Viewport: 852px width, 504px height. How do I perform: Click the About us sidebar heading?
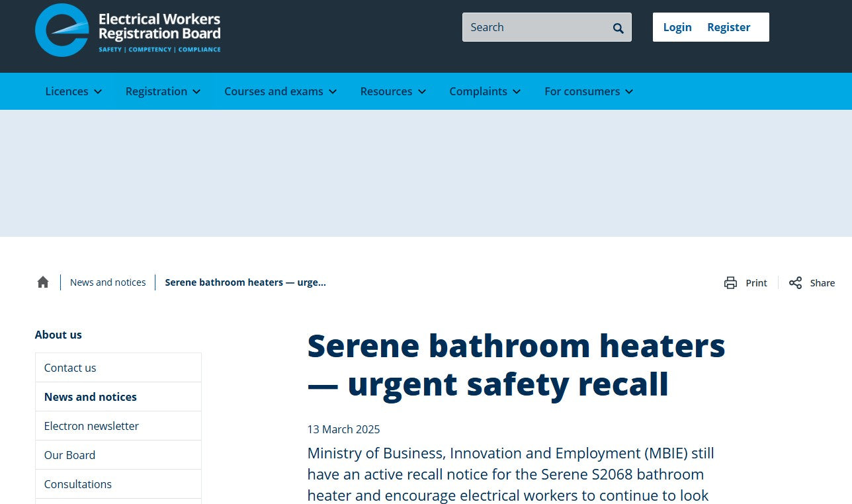58,335
